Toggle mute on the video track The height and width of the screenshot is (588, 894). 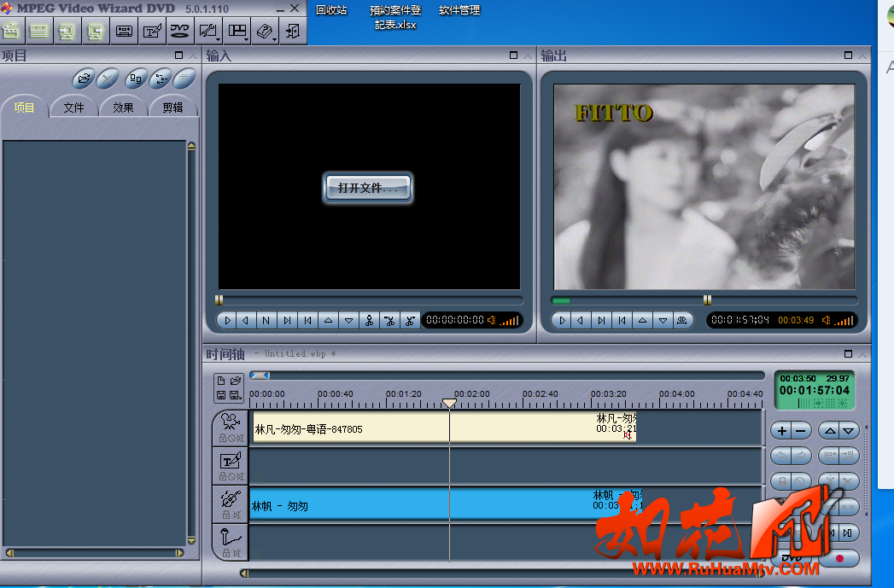click(x=240, y=438)
